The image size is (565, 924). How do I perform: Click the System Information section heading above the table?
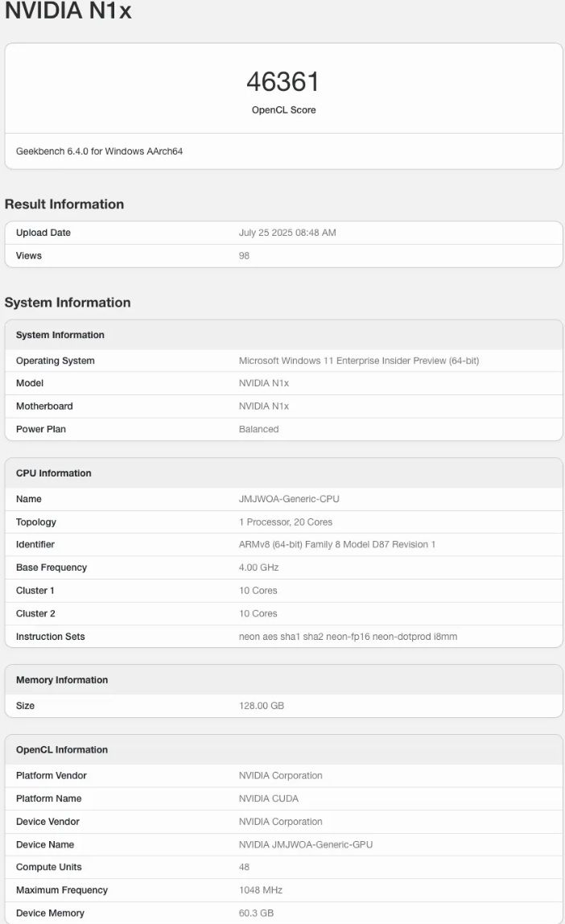point(68,303)
